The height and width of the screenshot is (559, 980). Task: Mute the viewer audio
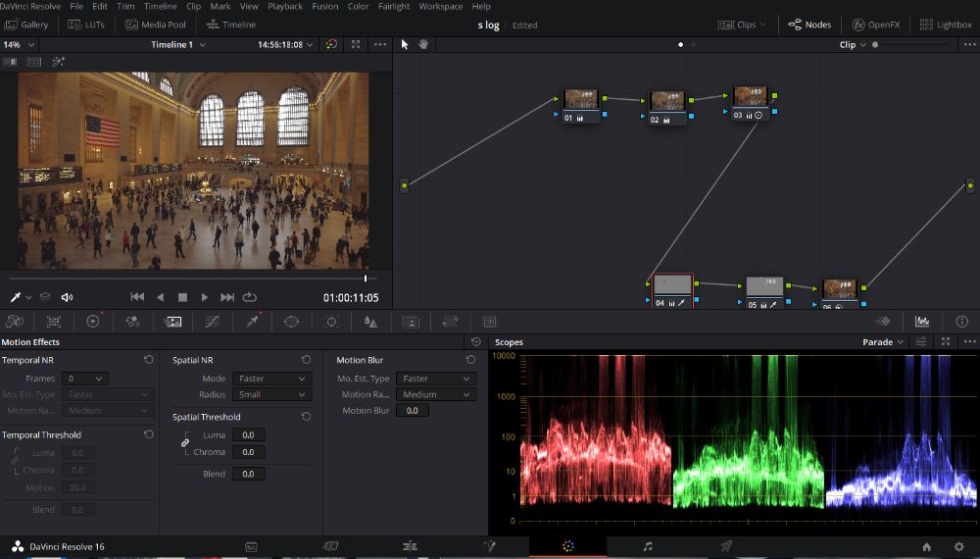pos(67,297)
